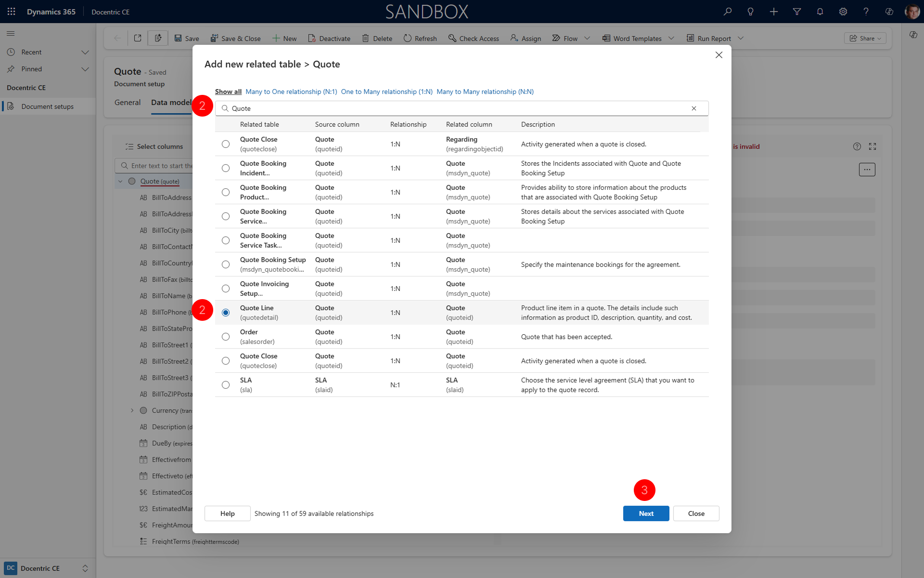This screenshot has height=578, width=924.
Task: Open advanced find filter icon
Action: 797,12
